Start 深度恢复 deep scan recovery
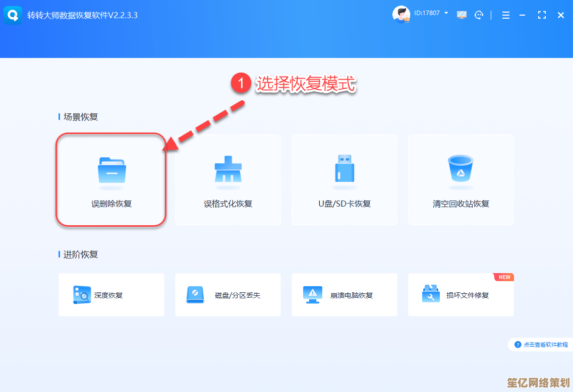Viewport: 573px width, 392px height. [111, 295]
